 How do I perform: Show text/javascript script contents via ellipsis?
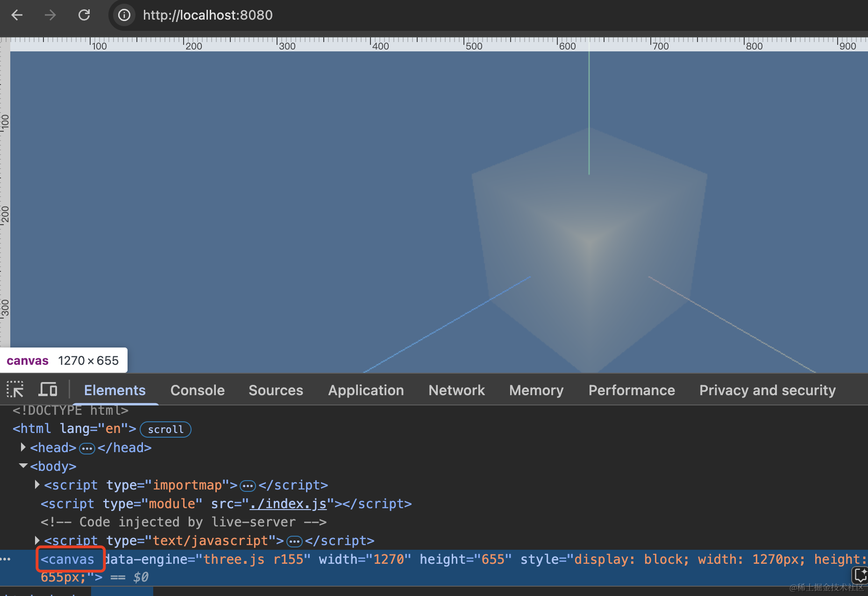[294, 541]
